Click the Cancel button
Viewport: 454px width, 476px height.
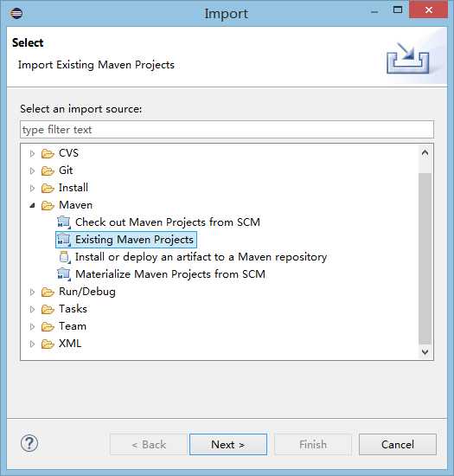pyautogui.click(x=398, y=445)
